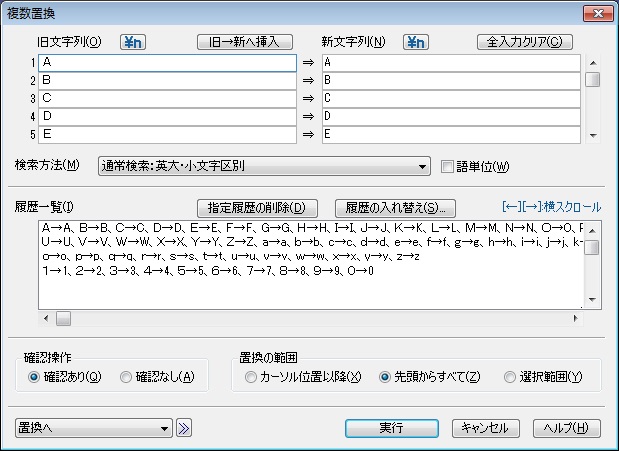619x451 pixels.
Task: Open the 検索方法 dropdown list
Action: [x=422, y=166]
